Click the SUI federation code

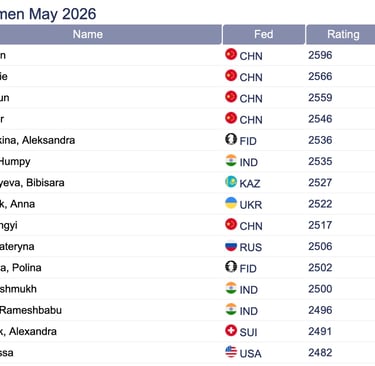pos(248,332)
